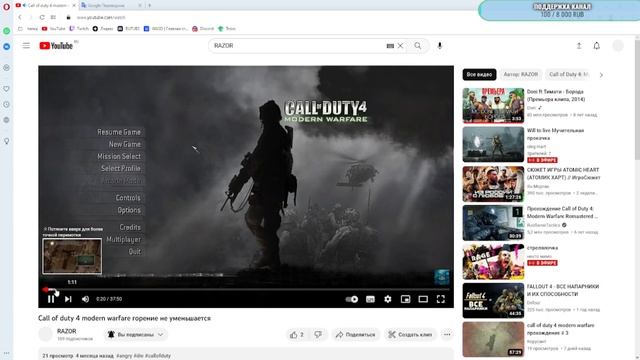Click the YouTube search field with RAZOR
640x360 pixels.
click(298, 46)
